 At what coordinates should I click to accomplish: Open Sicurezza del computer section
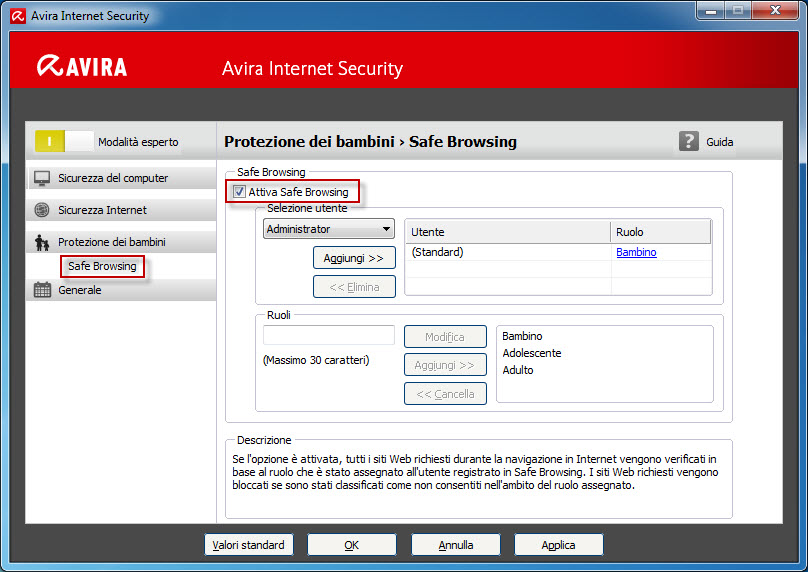pyautogui.click(x=122, y=178)
